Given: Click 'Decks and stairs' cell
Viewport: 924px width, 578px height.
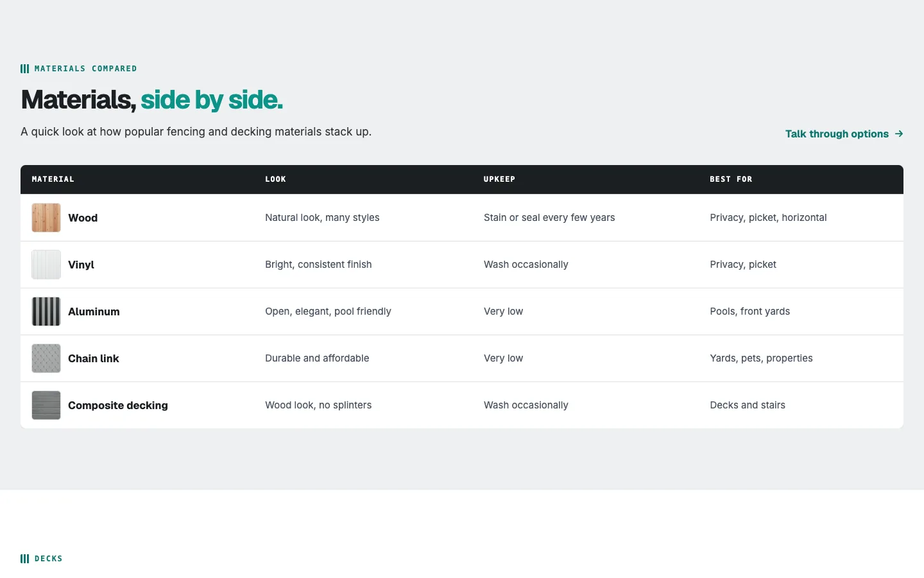Looking at the screenshot, I should (748, 405).
